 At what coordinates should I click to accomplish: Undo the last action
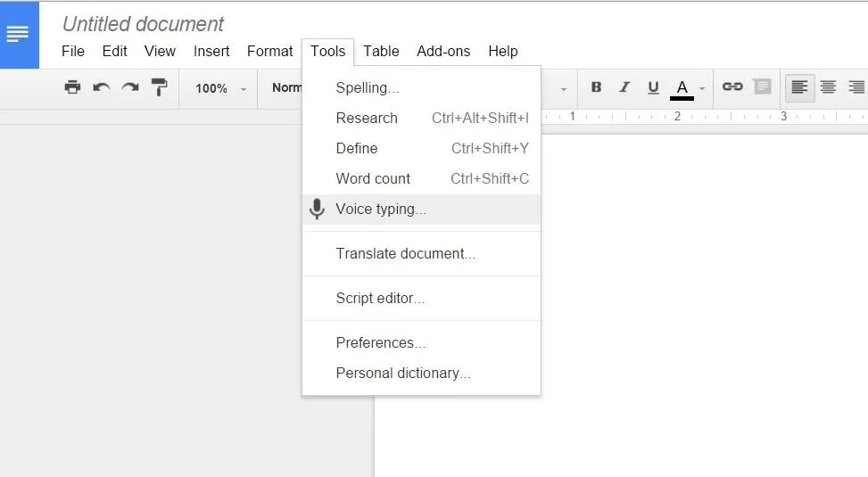coord(102,86)
